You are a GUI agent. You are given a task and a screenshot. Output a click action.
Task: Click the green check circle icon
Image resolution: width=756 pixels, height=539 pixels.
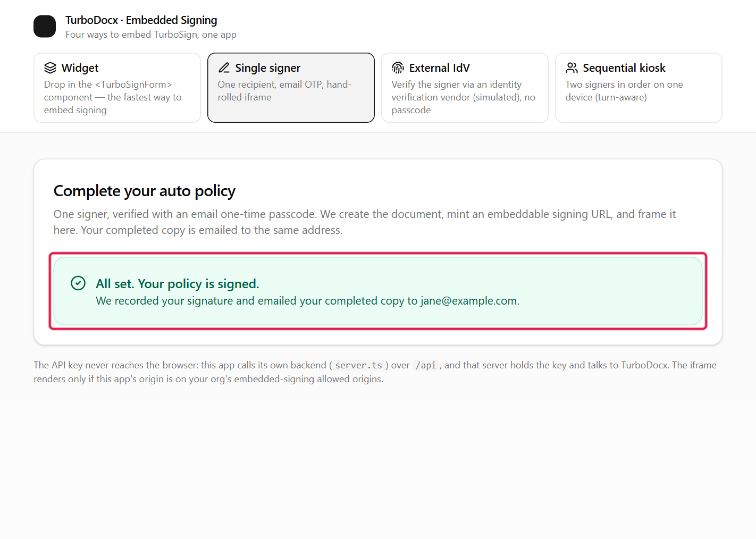pos(78,283)
